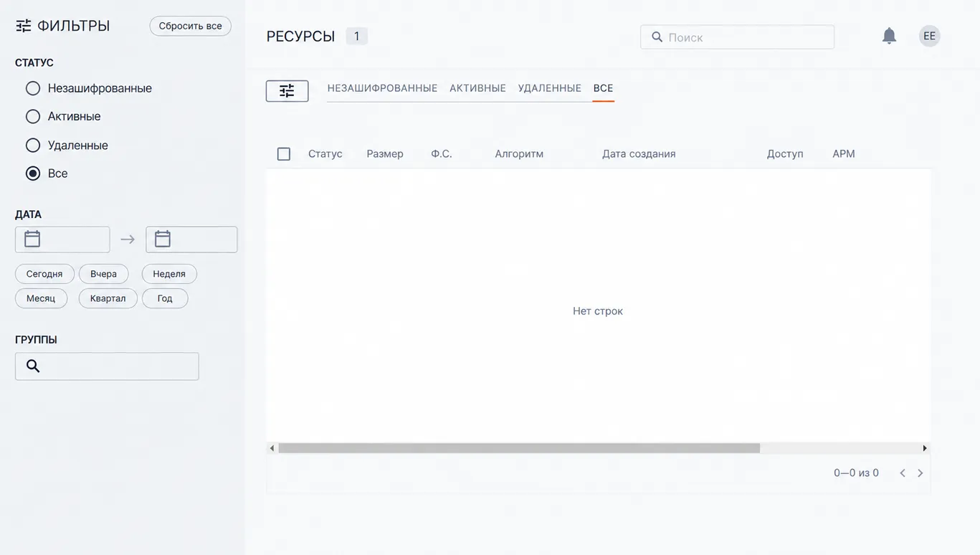Open the end date calendar picker
This screenshot has height=555, width=980.
[163, 239]
